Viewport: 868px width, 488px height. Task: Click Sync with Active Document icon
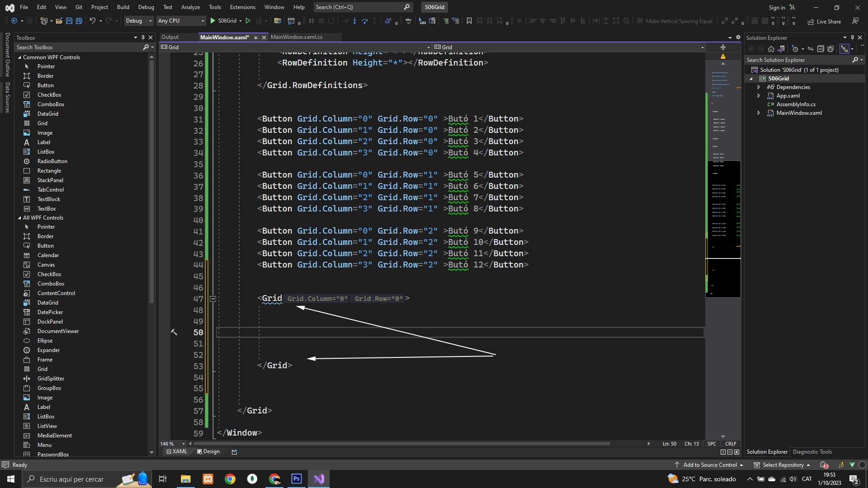(811, 49)
